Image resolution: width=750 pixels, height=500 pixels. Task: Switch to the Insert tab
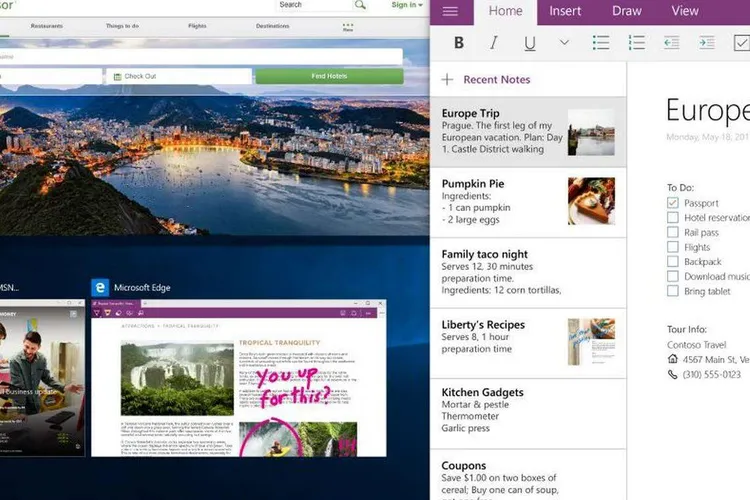click(565, 12)
